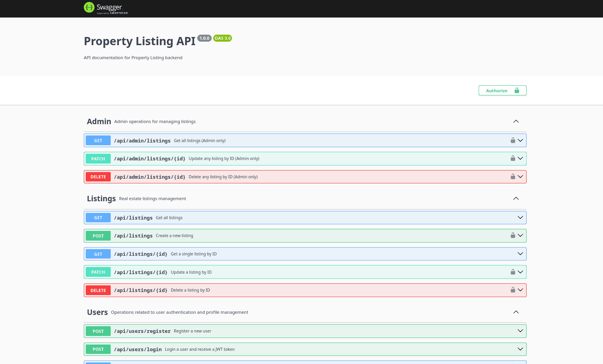Expand POST /api/users/login with its arrow
This screenshot has width=603, height=364.
point(520,349)
